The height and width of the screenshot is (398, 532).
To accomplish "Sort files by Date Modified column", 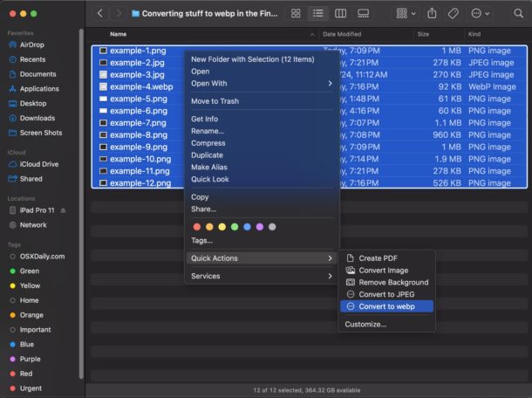I will point(342,34).
